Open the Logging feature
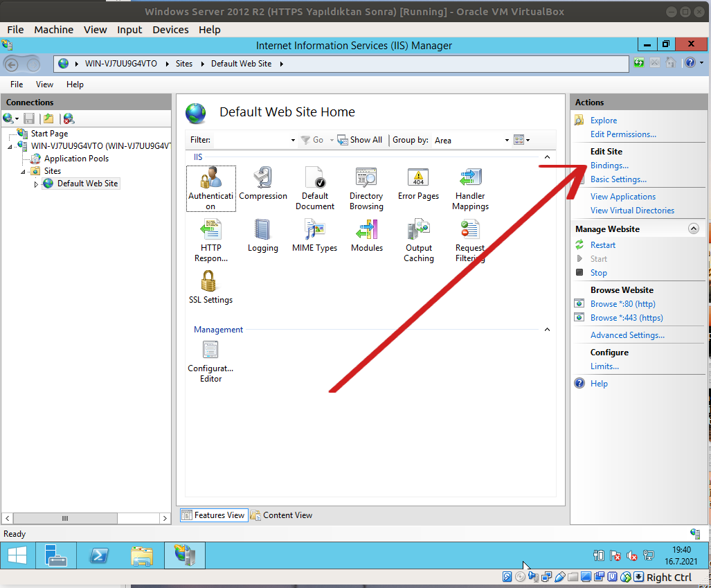 263,235
